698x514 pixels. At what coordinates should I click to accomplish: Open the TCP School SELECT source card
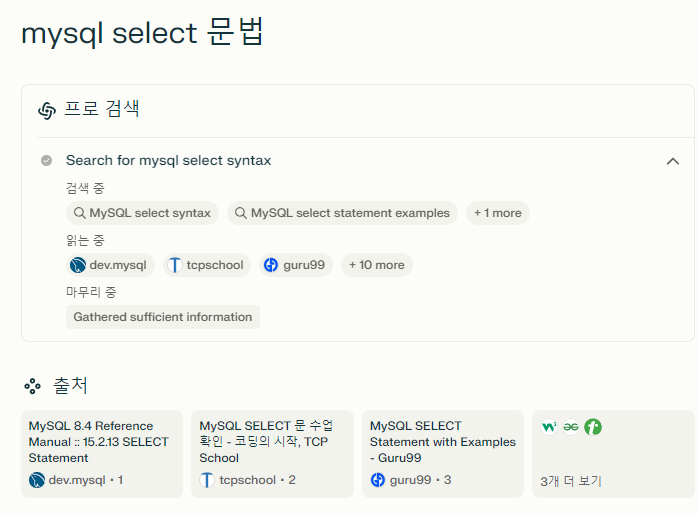tap(272, 453)
